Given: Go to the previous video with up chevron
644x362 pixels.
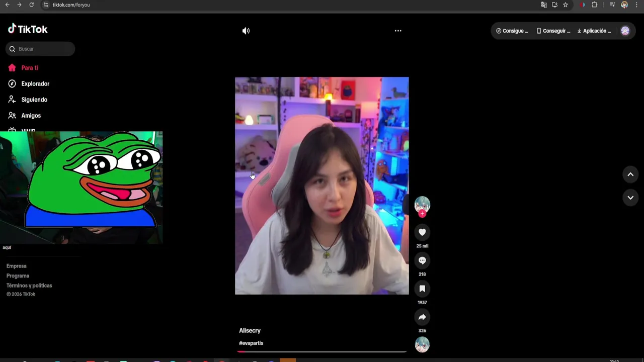Looking at the screenshot, I should pos(630,174).
